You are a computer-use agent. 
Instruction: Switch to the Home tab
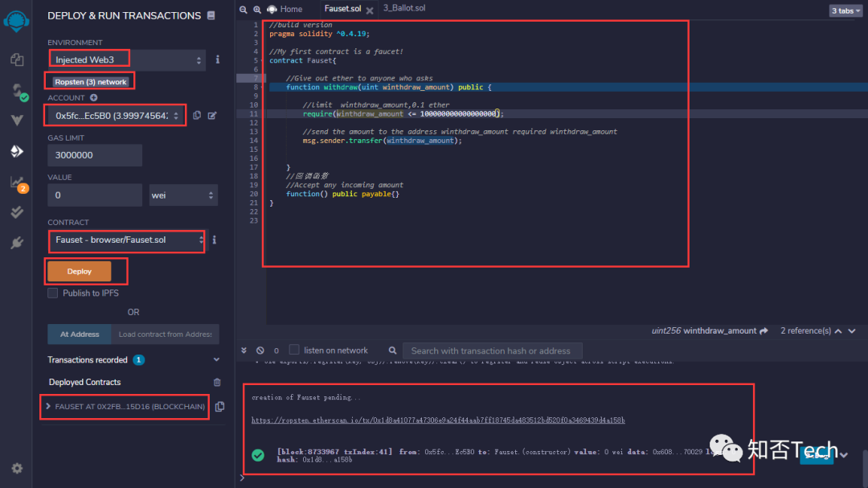[285, 10]
